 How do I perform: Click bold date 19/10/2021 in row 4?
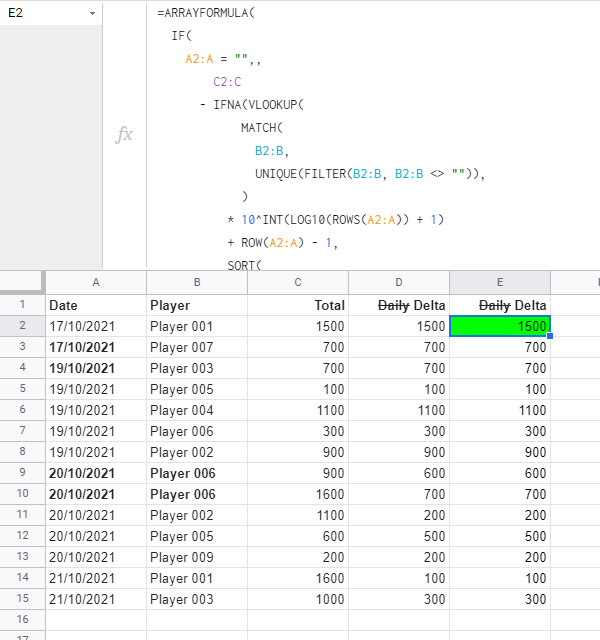click(96, 368)
